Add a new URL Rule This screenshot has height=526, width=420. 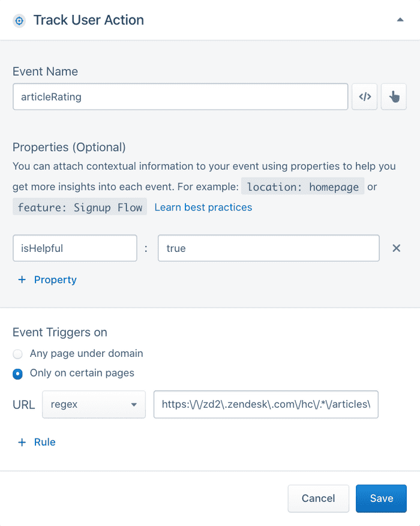tap(37, 442)
